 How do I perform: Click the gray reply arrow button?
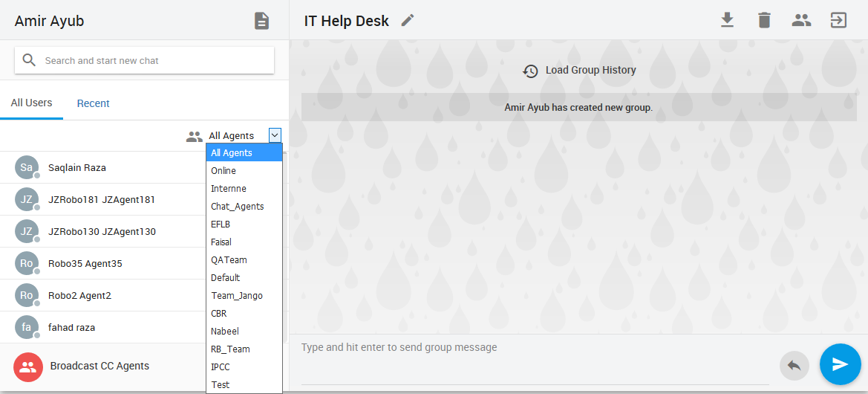point(794,365)
